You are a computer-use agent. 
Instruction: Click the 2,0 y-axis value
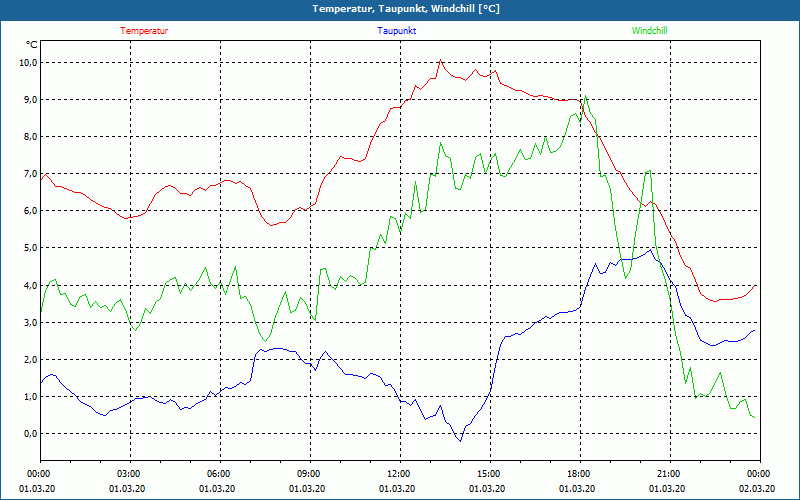click(31, 359)
